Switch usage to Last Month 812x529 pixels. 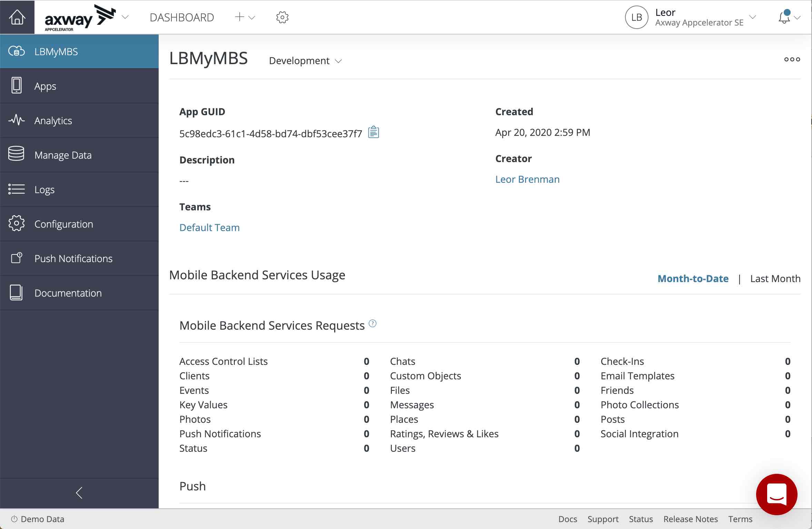775,278
